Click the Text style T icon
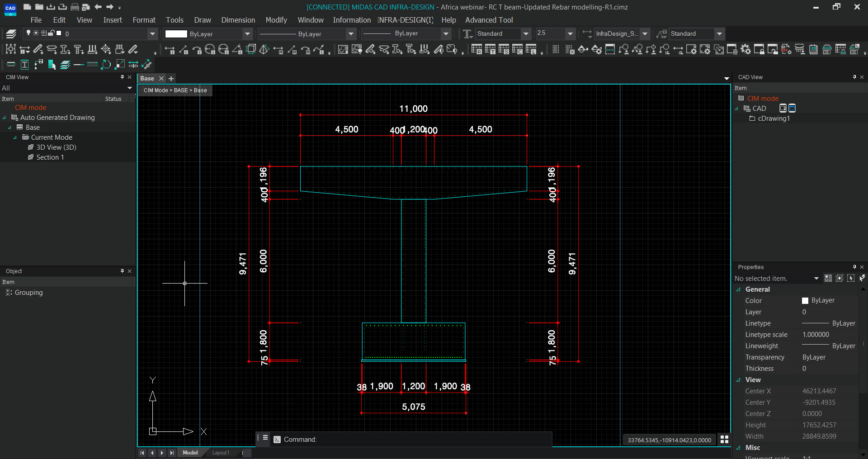Screen dimensions: 868x459 point(468,33)
